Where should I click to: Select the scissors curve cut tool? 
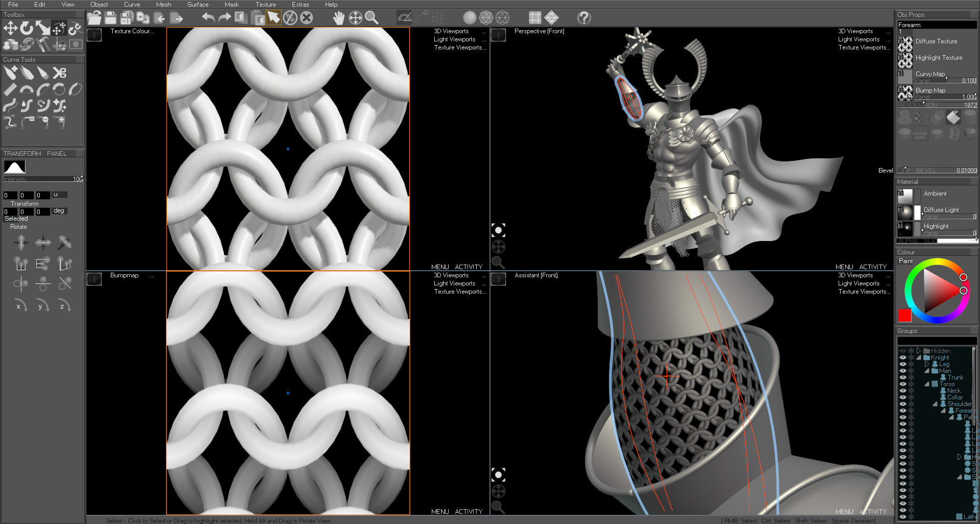[x=60, y=72]
